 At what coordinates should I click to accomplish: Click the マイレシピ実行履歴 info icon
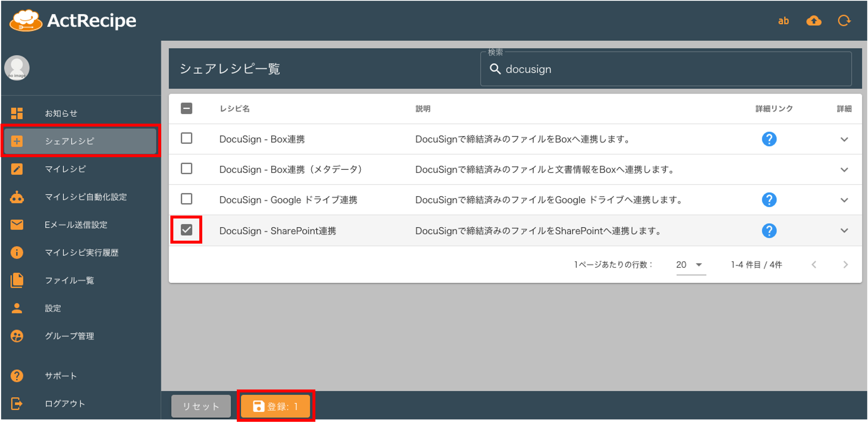17,253
